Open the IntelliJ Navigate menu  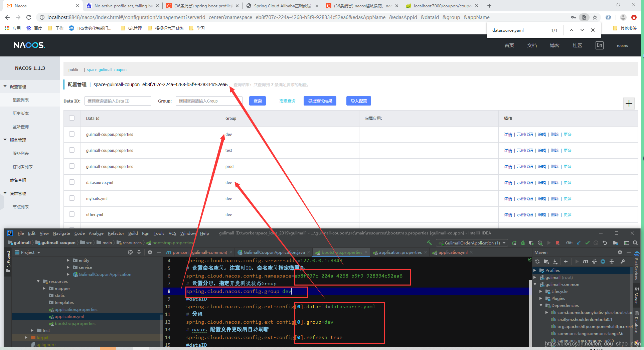pyautogui.click(x=61, y=233)
